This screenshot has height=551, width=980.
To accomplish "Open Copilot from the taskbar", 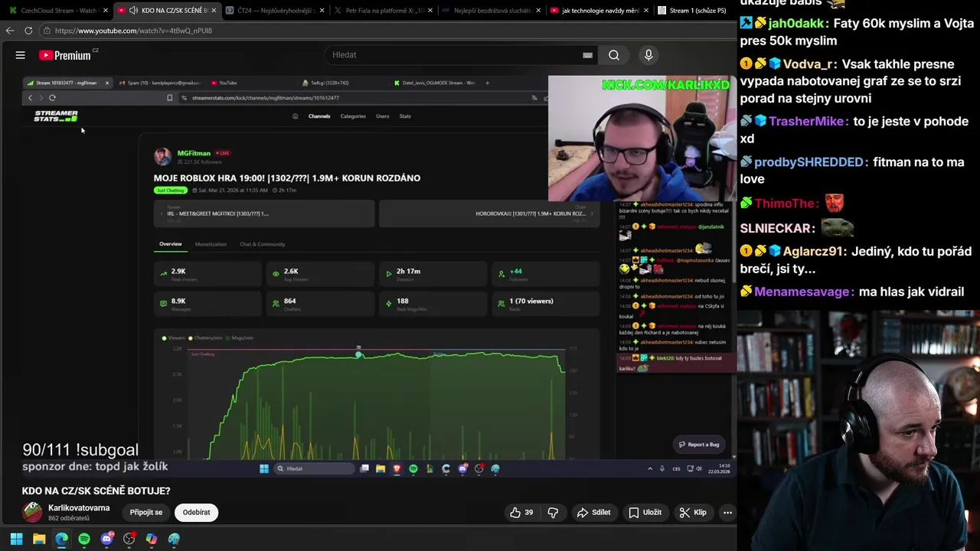I will (x=152, y=539).
